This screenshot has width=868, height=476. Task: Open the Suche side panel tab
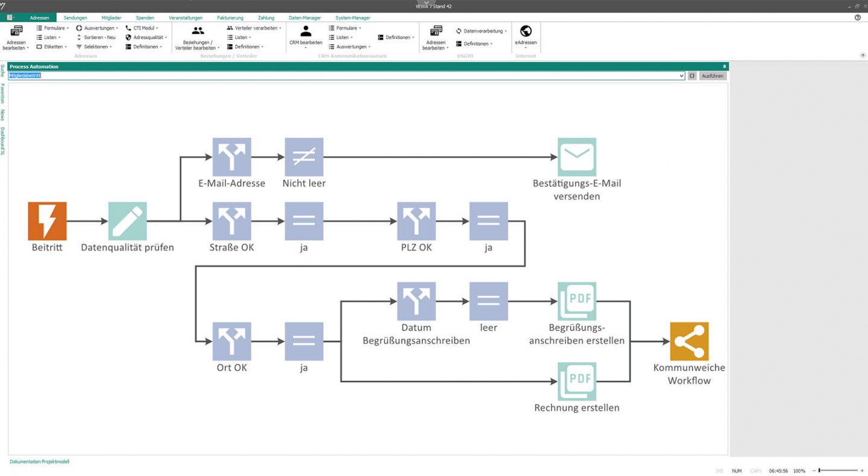coord(2,72)
